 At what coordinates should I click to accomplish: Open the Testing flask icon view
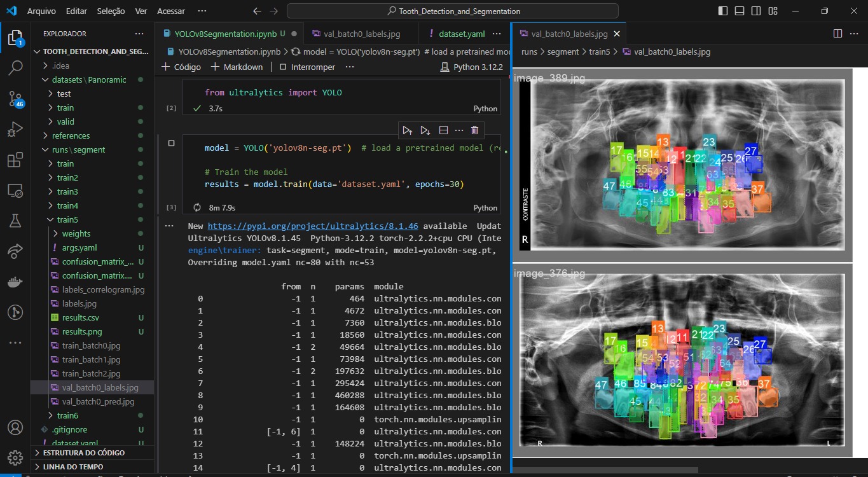click(x=15, y=221)
